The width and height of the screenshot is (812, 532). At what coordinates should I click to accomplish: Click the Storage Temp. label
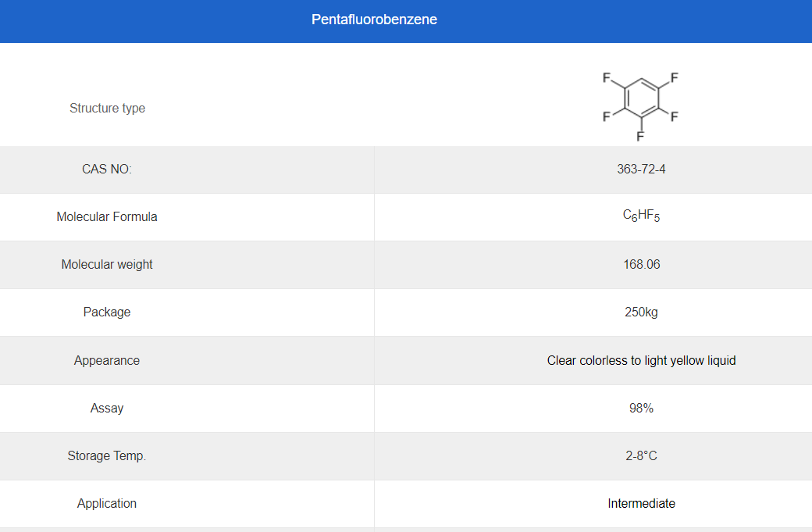tap(107, 456)
